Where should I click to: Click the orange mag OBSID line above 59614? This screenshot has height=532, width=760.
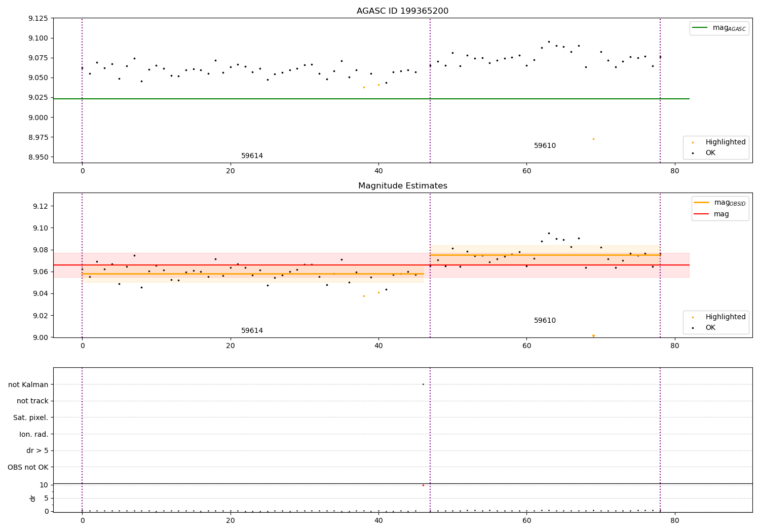click(253, 274)
